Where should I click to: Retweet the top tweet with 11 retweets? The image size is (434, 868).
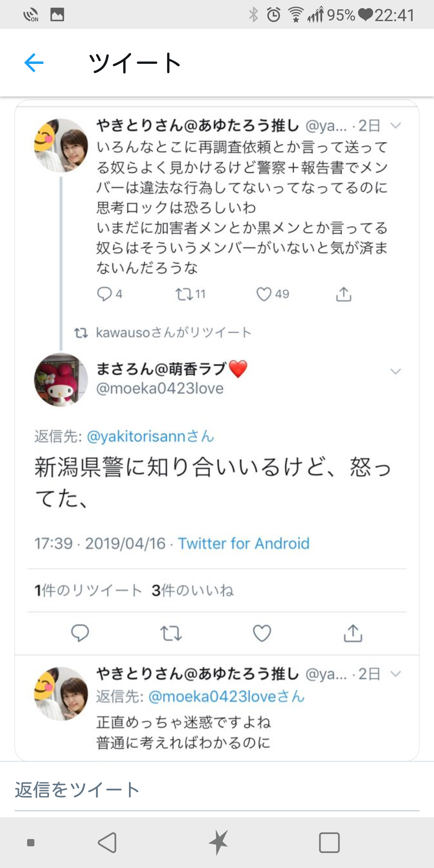click(x=184, y=294)
